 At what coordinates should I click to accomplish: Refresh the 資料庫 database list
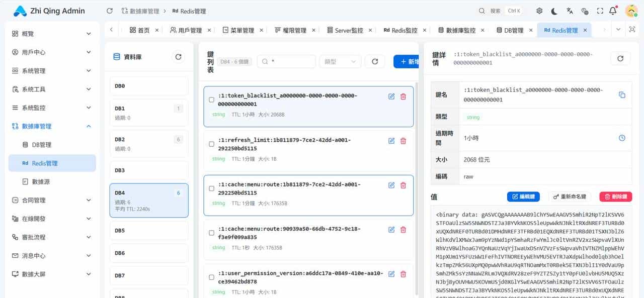tap(179, 57)
